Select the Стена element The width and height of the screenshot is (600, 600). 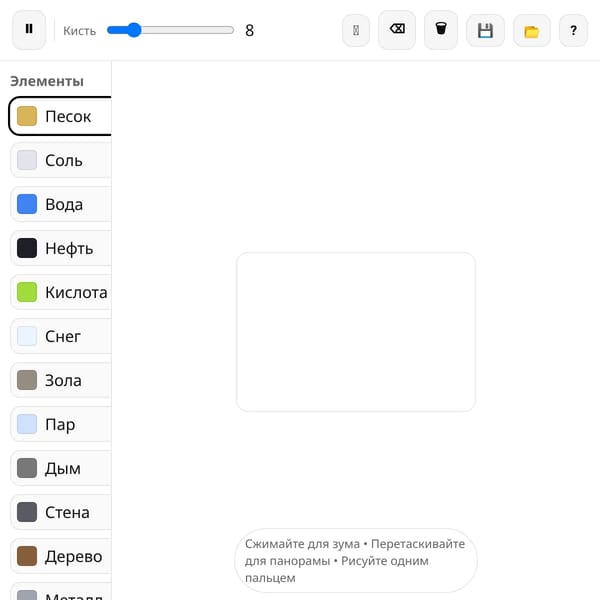61,512
